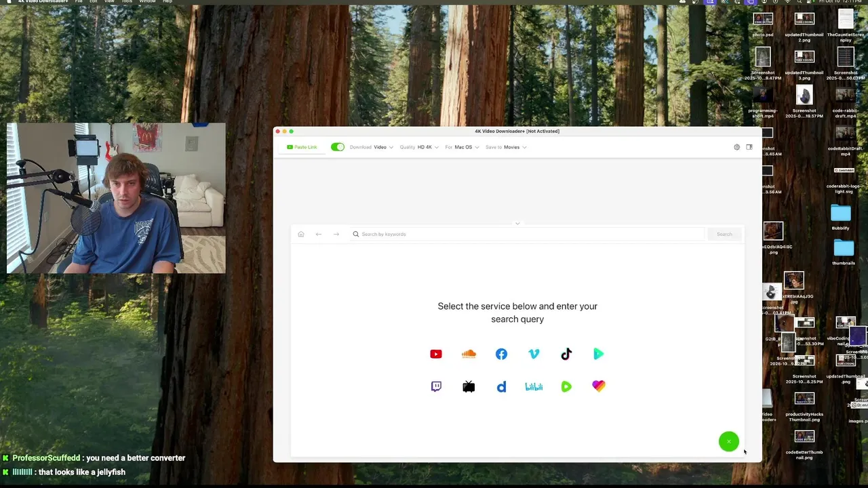The image size is (868, 488).
Task: Click the magnifier icon in search bar
Action: [x=355, y=234]
